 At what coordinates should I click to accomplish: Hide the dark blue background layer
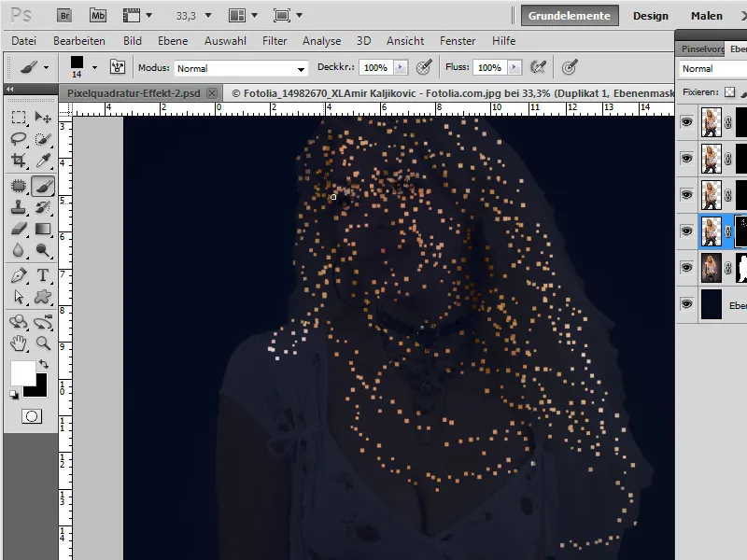(x=686, y=304)
